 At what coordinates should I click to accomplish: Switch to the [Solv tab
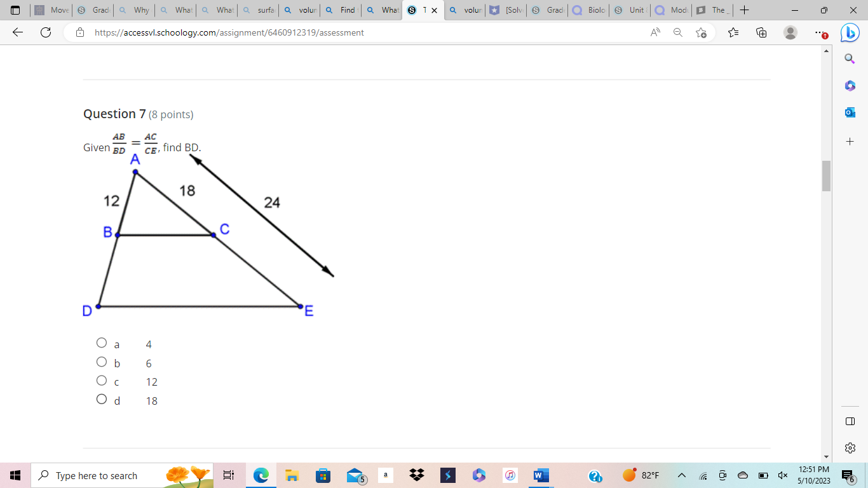point(506,10)
